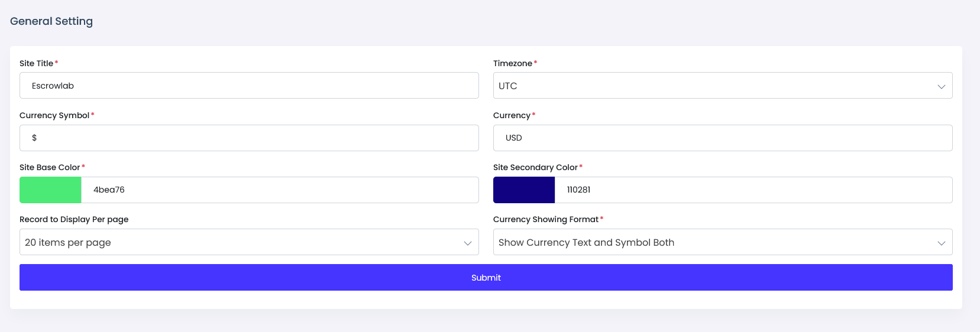Screen dimensions: 980x332
Task: Click the Currency Showing Format label
Action: point(545,219)
